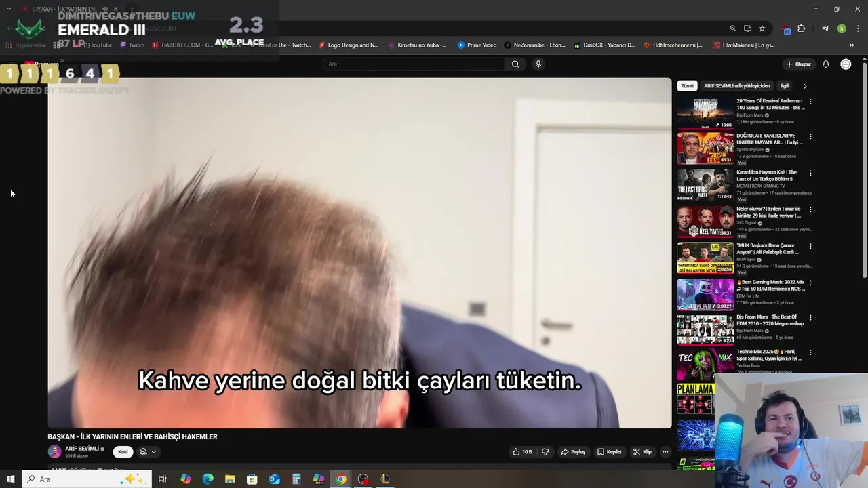Open the 'Neler oluyor? Erden Timur' video title
The width and height of the screenshot is (868, 488).
tap(769, 212)
